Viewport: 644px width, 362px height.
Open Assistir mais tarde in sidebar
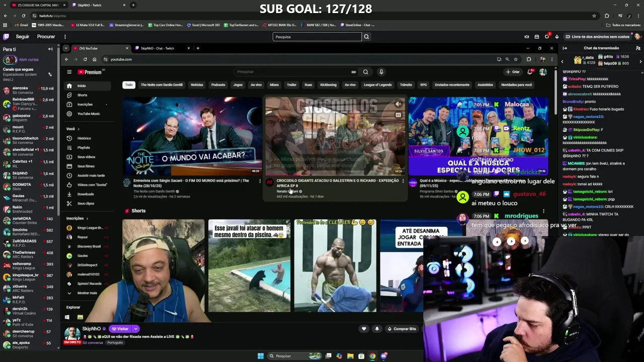tap(91, 175)
